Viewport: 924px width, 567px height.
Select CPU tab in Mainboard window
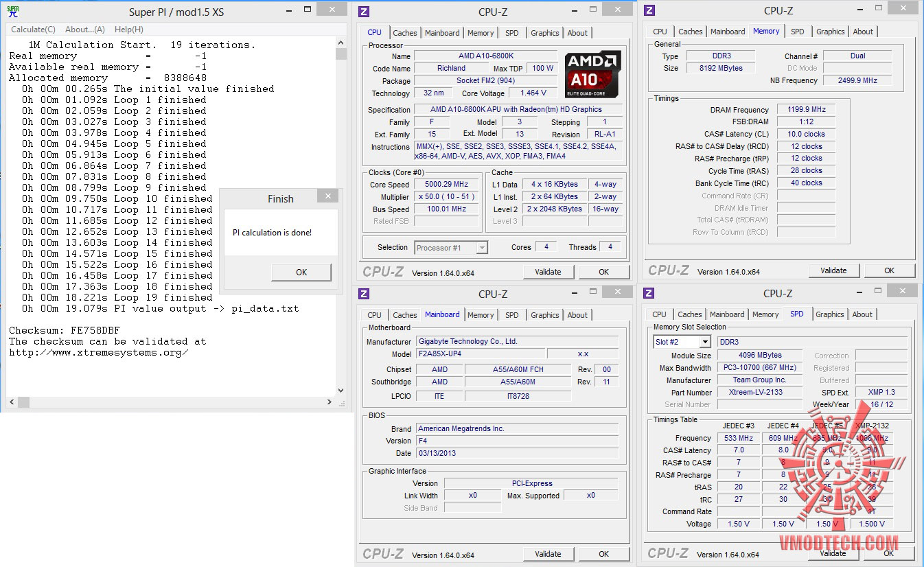375,315
